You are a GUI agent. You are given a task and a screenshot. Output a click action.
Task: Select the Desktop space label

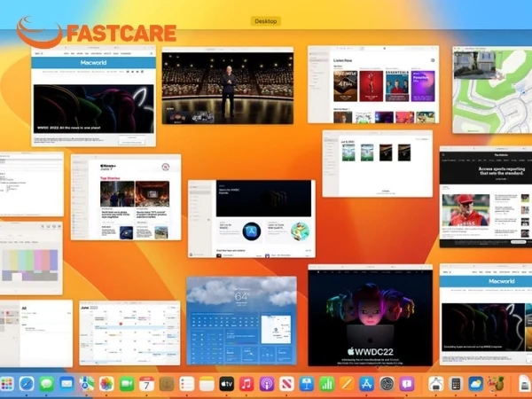[x=266, y=21]
